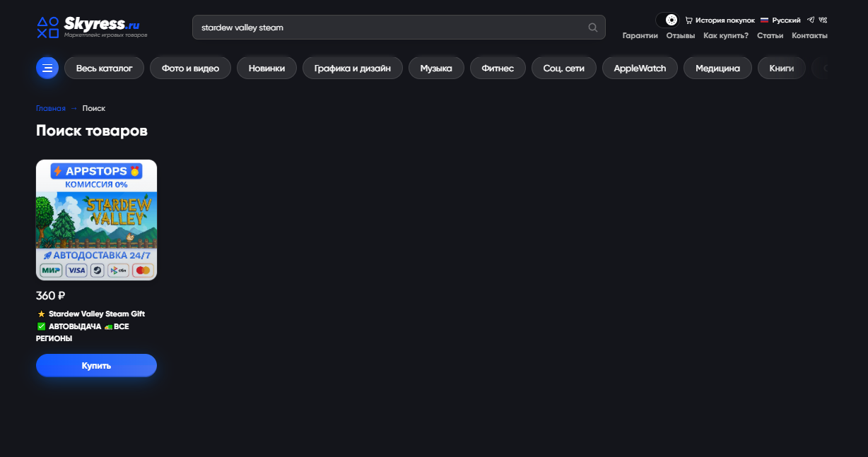The width and height of the screenshot is (868, 457).
Task: Select the Весь каталог category
Action: pyautogui.click(x=105, y=69)
